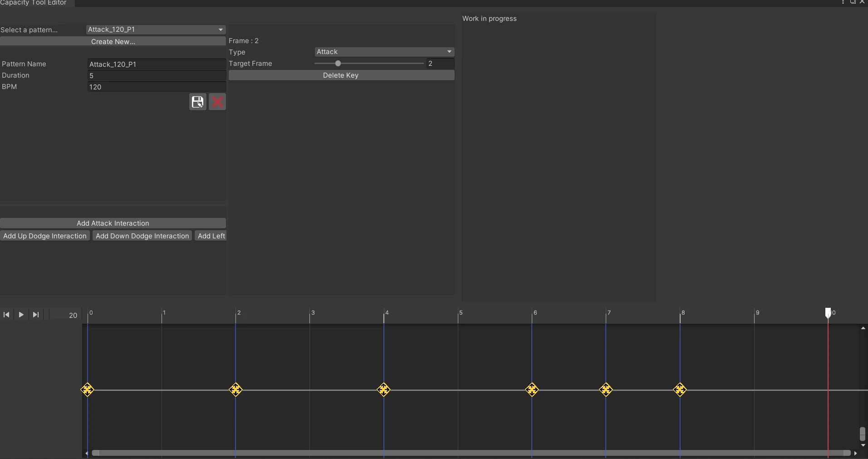Click Add Down Dodge Interaction
868x459 pixels.
pyautogui.click(x=142, y=236)
